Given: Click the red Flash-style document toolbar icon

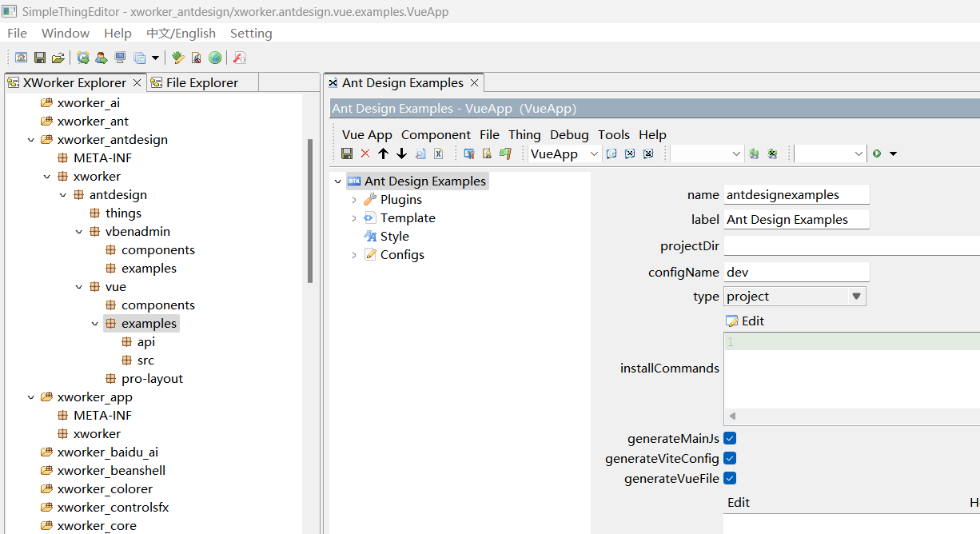Looking at the screenshot, I should click(x=239, y=58).
